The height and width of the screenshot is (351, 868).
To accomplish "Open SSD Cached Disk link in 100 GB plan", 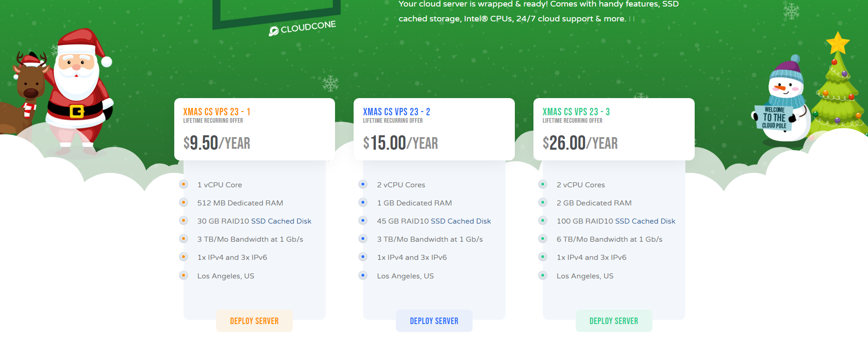I will (645, 221).
